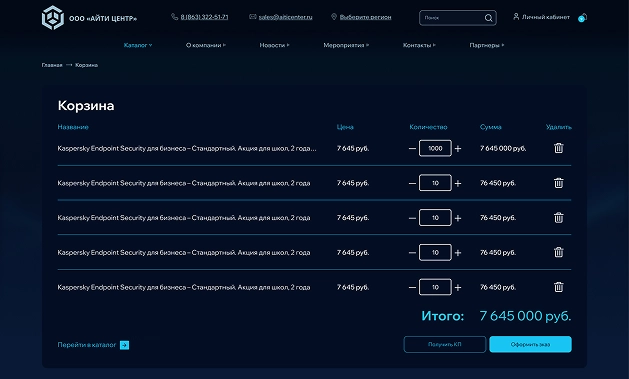Delete the fourth cart row item
Image resolution: width=629 pixels, height=379 pixels.
(x=559, y=252)
